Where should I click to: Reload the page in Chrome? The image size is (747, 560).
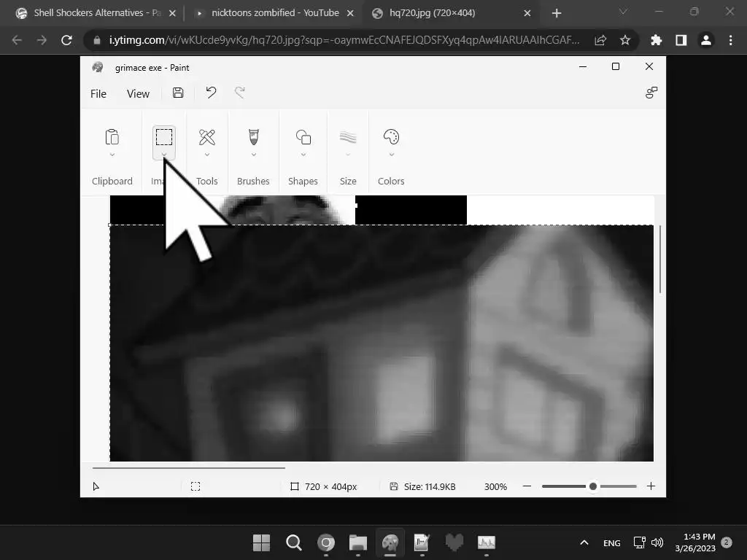tap(66, 41)
